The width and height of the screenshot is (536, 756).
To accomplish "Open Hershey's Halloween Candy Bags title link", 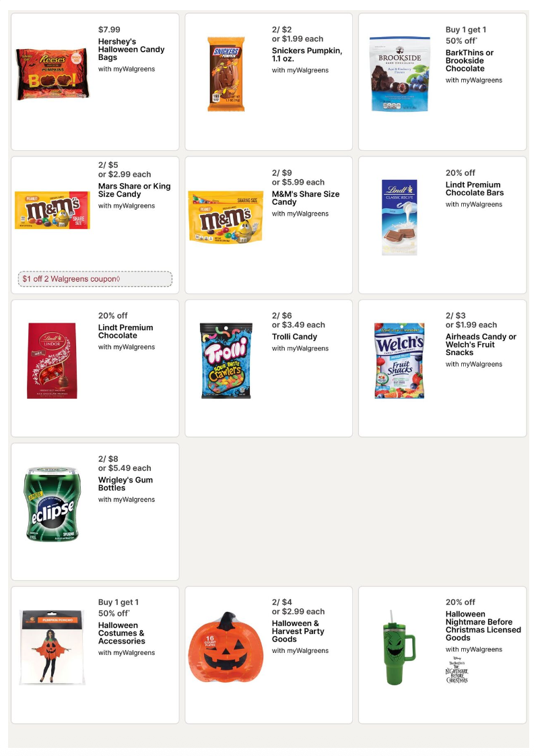I will 131,49.
